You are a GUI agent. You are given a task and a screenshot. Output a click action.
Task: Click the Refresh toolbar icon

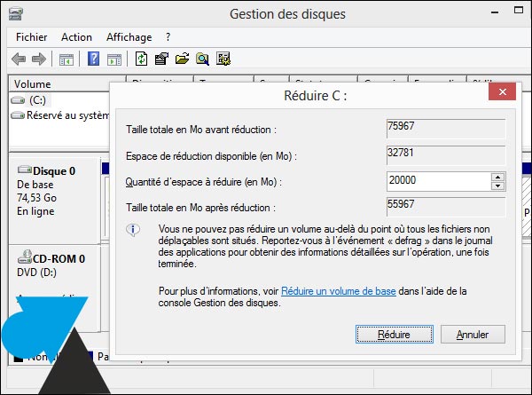[x=142, y=59]
